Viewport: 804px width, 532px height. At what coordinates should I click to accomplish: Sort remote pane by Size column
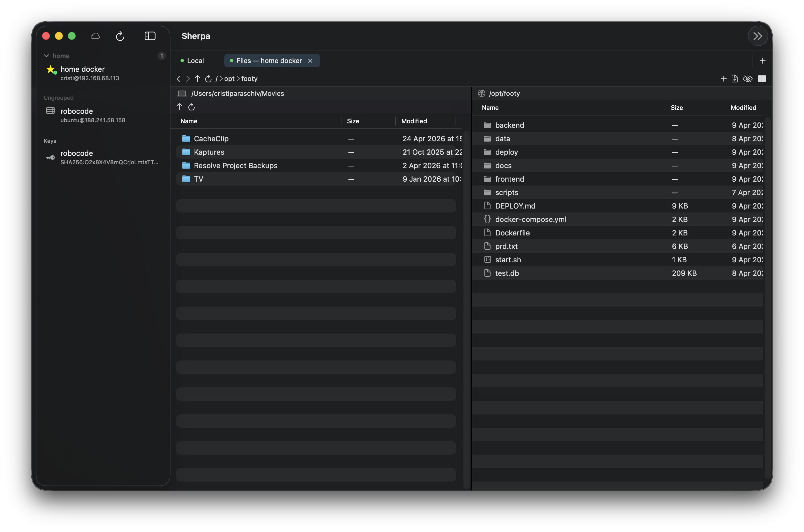click(676, 108)
